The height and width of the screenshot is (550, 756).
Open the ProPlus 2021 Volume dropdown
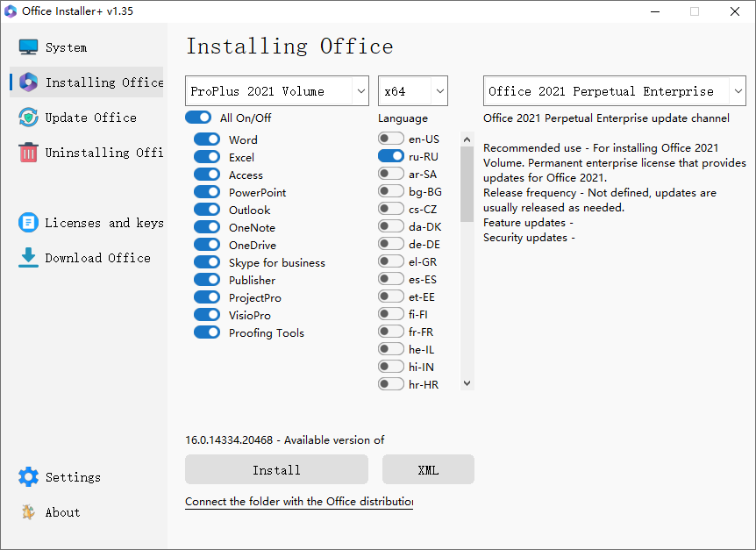pos(276,90)
